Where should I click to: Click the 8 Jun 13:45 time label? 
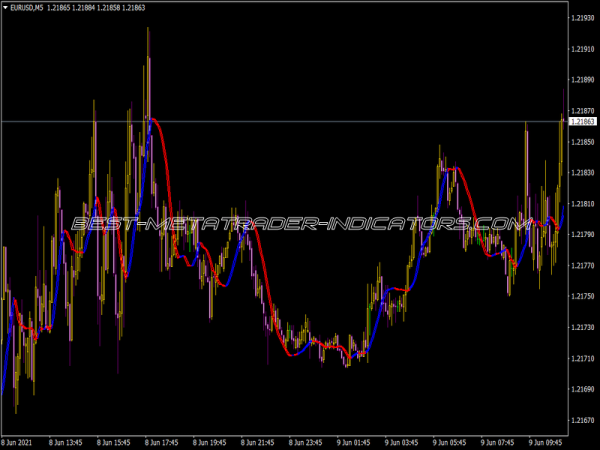(66, 439)
